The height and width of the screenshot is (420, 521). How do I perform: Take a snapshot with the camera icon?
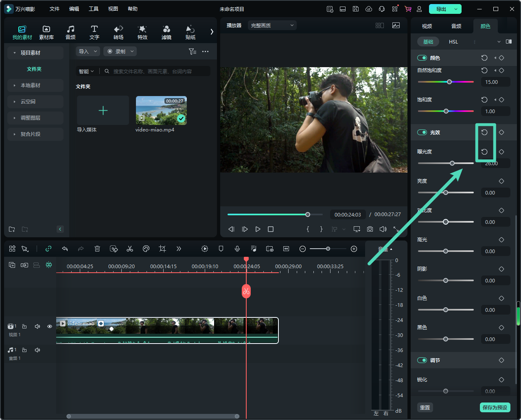tap(370, 229)
